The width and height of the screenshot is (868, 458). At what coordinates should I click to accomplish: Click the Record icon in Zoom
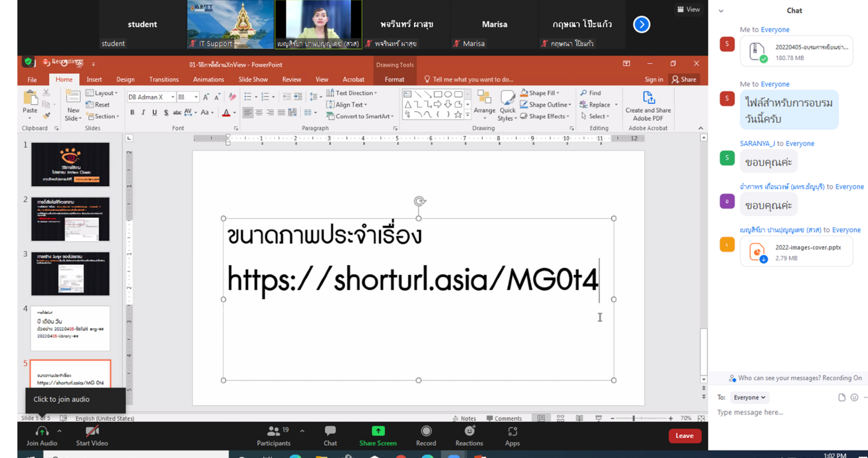(x=426, y=431)
